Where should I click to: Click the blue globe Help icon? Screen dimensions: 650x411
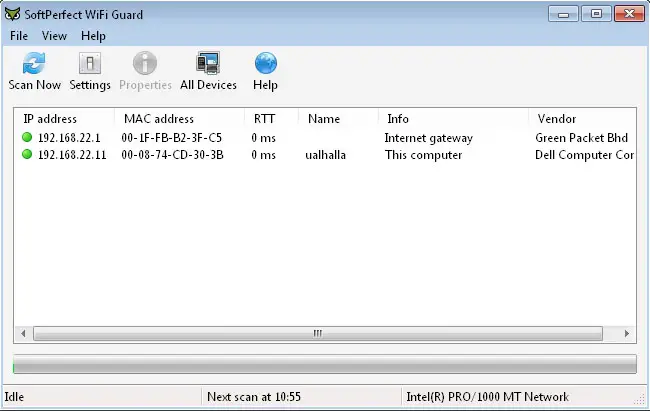tap(266, 63)
